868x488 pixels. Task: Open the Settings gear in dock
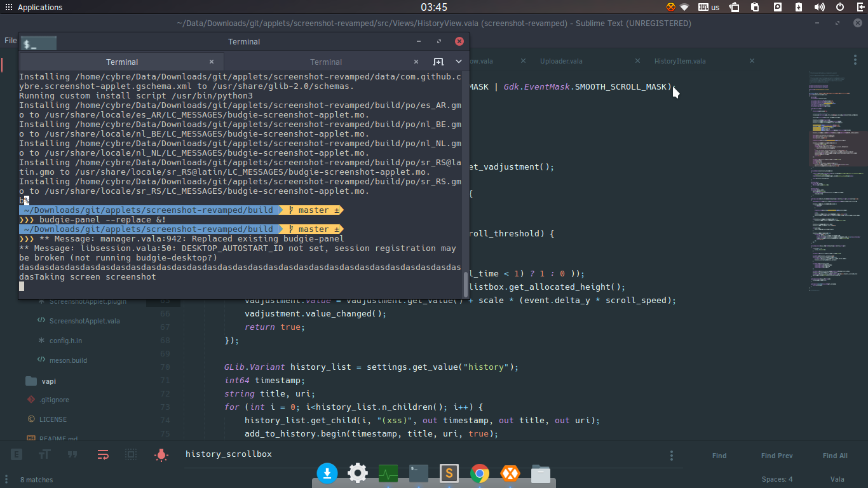coord(358,473)
